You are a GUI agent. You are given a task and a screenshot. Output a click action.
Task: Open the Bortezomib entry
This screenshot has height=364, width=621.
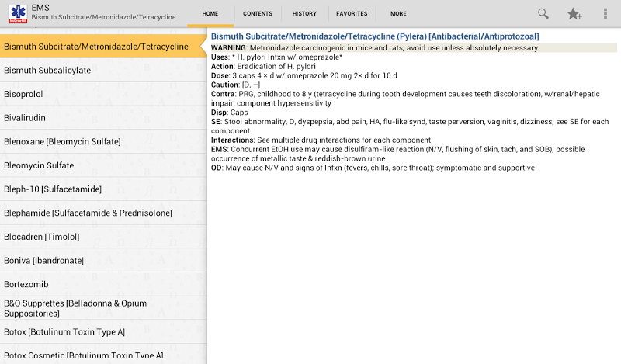coord(103,284)
